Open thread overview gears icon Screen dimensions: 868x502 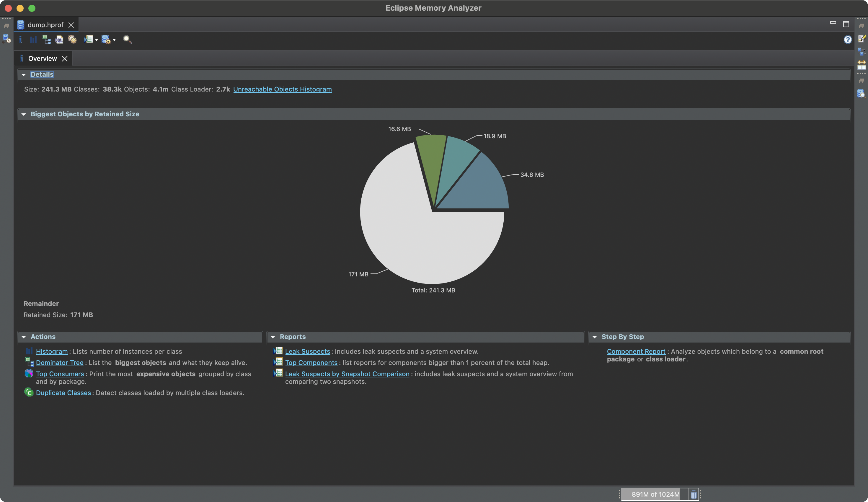72,40
